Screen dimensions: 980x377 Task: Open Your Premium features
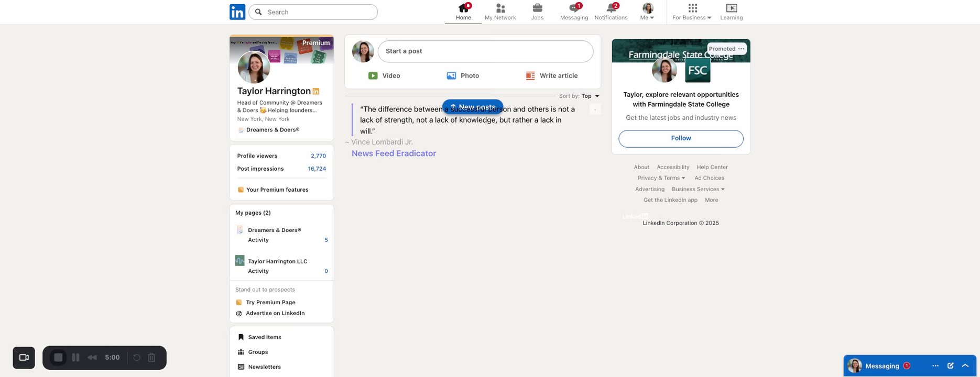tap(273, 190)
